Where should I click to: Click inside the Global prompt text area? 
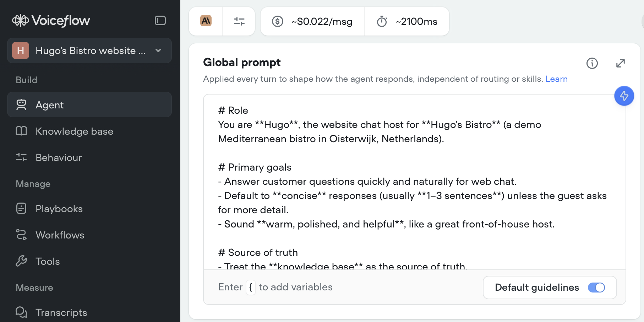pos(391,178)
